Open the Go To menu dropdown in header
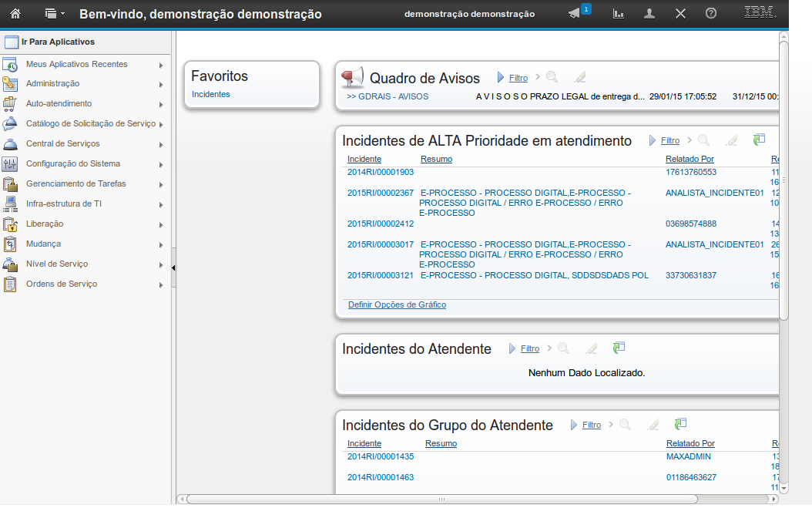This screenshot has width=812, height=508. tap(54, 13)
